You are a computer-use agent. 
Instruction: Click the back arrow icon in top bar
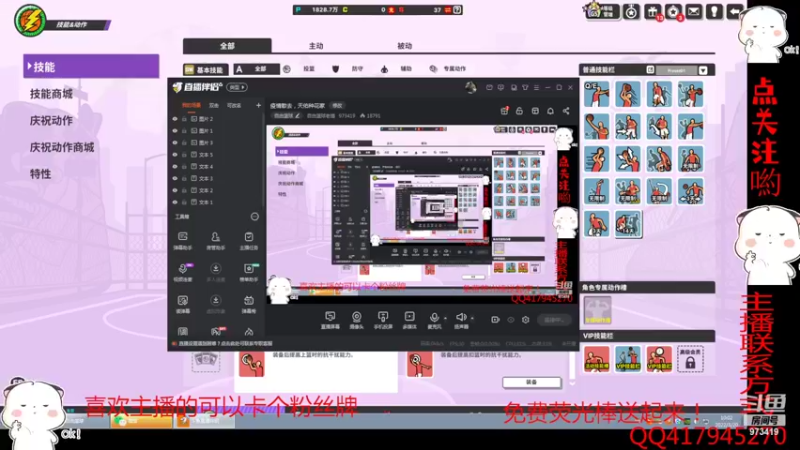pos(735,12)
